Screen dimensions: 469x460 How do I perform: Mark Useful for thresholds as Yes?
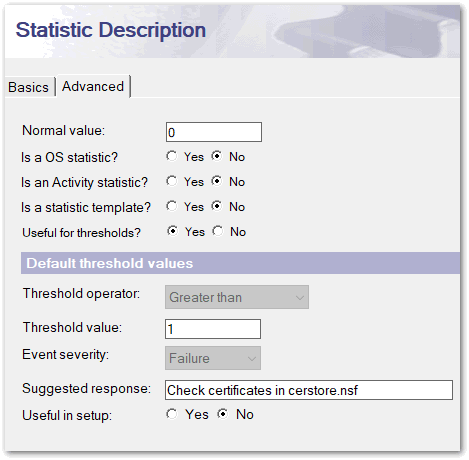pyautogui.click(x=173, y=231)
